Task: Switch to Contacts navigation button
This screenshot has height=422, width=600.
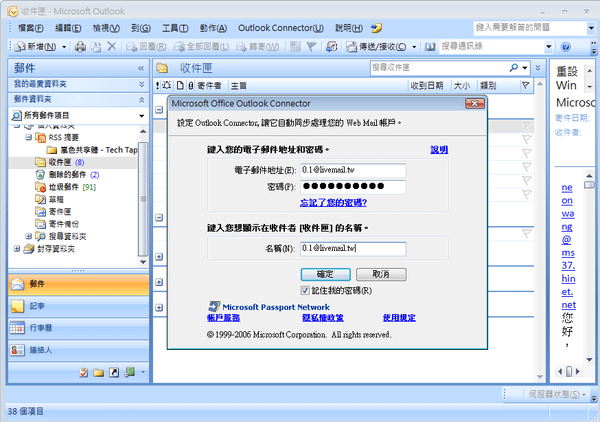Action: (x=78, y=350)
